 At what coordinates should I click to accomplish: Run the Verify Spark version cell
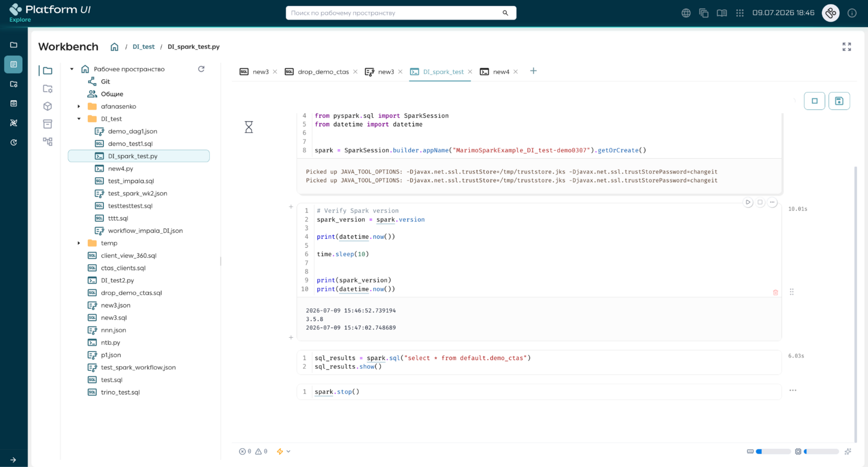point(748,202)
